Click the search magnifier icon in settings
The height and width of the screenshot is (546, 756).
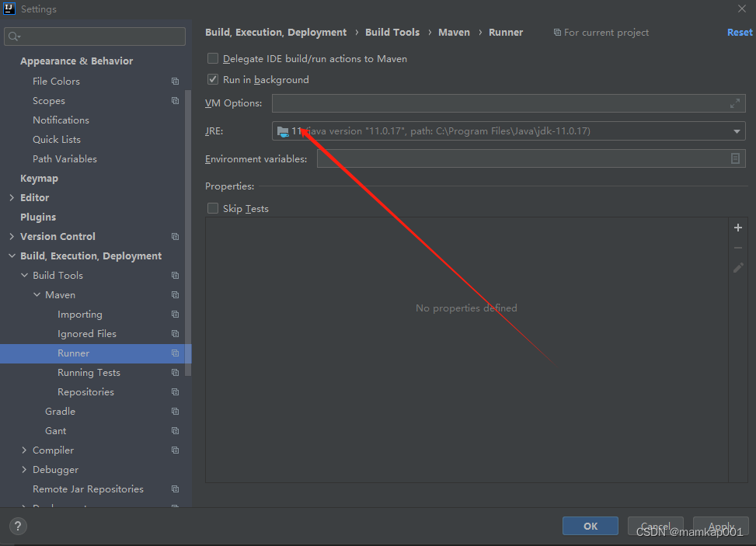[14, 37]
